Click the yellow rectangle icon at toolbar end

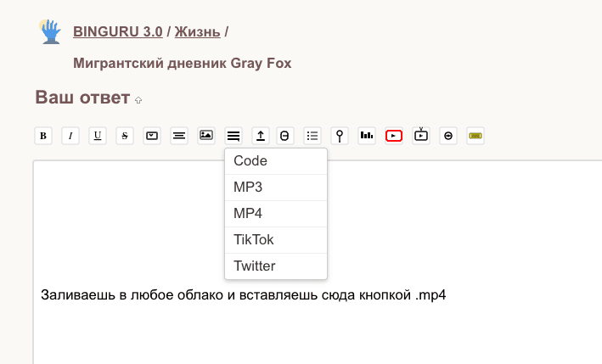pyautogui.click(x=475, y=135)
